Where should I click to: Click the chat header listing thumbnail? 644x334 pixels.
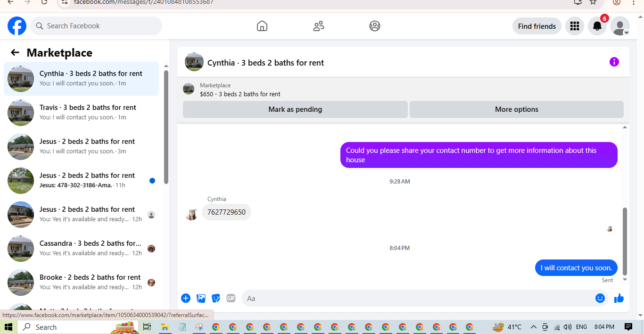click(194, 62)
